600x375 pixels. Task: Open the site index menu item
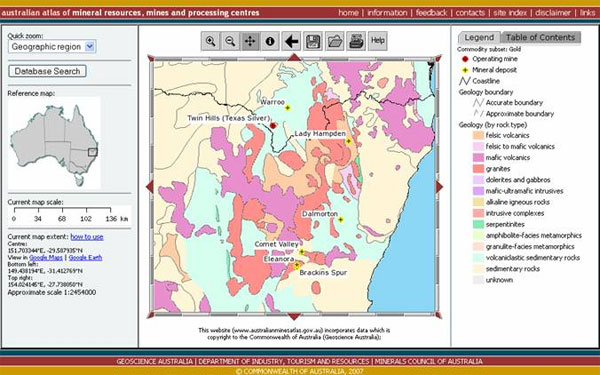510,13
